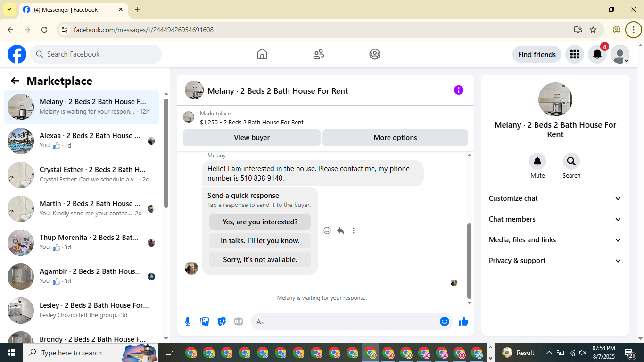Show hidden system tray icons
This screenshot has width=644, height=362.
(x=549, y=353)
